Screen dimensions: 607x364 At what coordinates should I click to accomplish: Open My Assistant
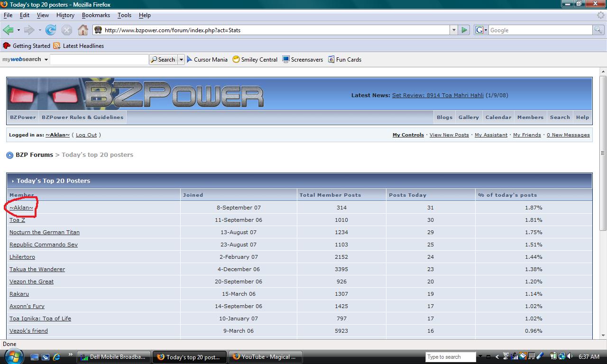tap(491, 135)
